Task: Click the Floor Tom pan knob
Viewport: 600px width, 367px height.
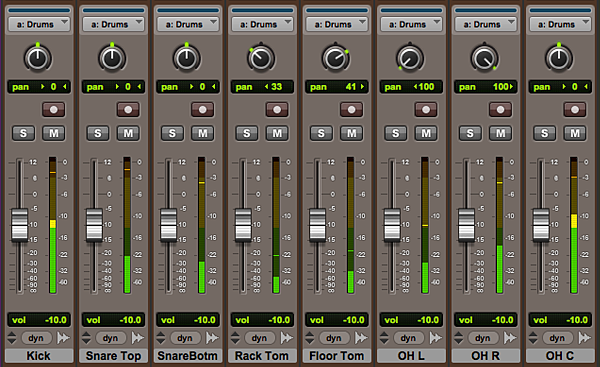Action: click(x=335, y=59)
